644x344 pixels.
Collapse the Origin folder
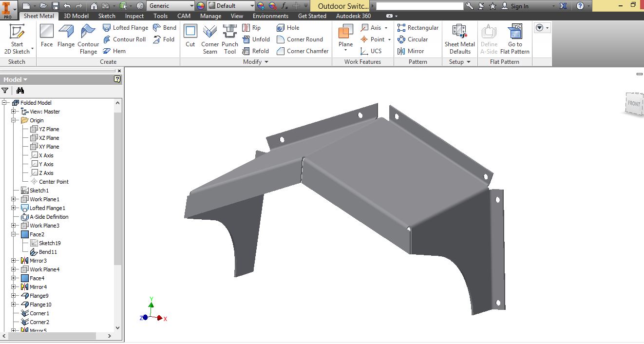(14, 120)
